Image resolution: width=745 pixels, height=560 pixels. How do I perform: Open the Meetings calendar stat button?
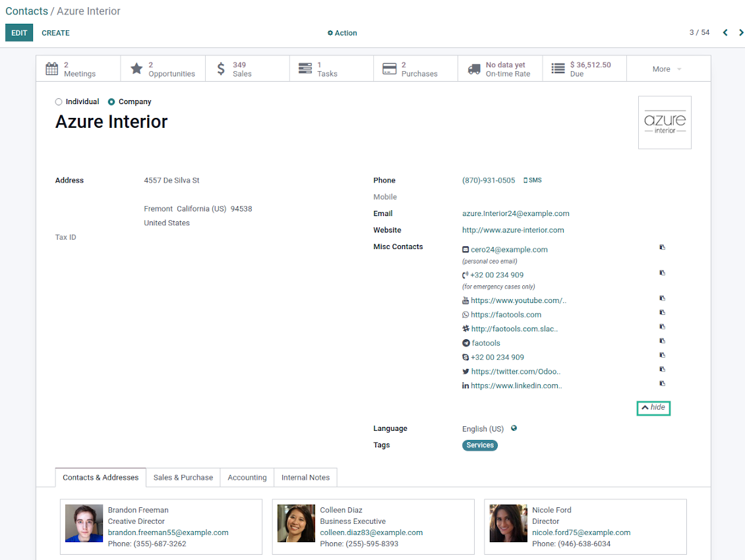pos(78,69)
